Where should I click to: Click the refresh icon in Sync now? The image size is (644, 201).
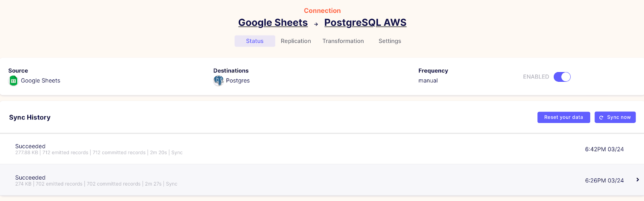click(601, 118)
